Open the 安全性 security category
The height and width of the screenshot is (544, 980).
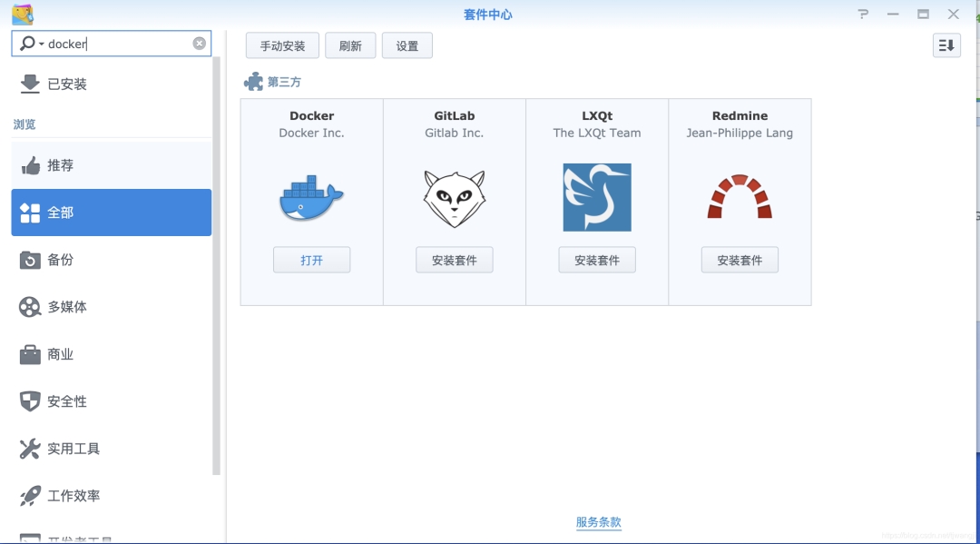(x=112, y=401)
